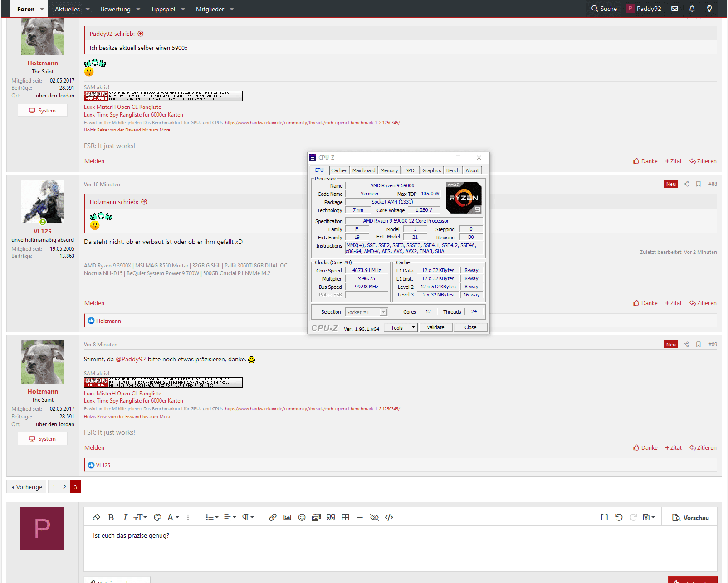The height and width of the screenshot is (583, 728).
Task: Open the font size dropdown in editor
Action: click(x=140, y=517)
